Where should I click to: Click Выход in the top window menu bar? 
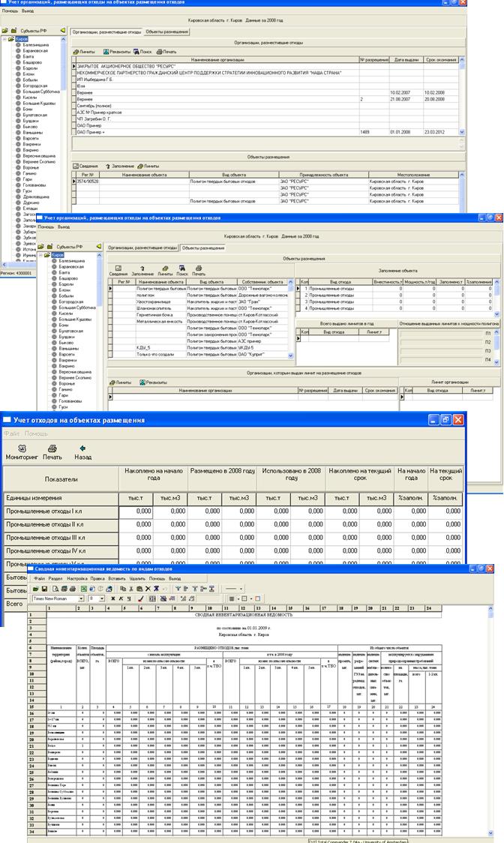[28, 11]
